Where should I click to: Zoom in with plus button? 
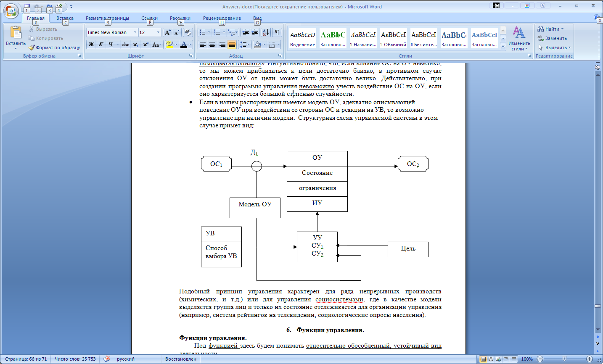click(590, 359)
